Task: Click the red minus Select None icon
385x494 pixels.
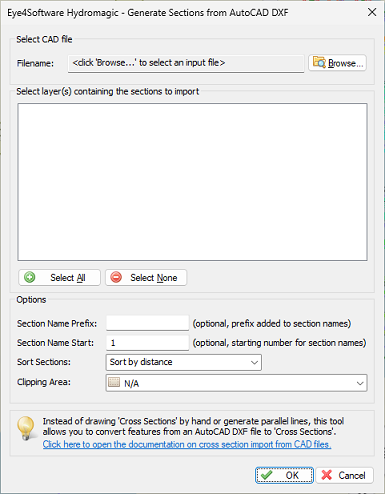Action: click(116, 277)
